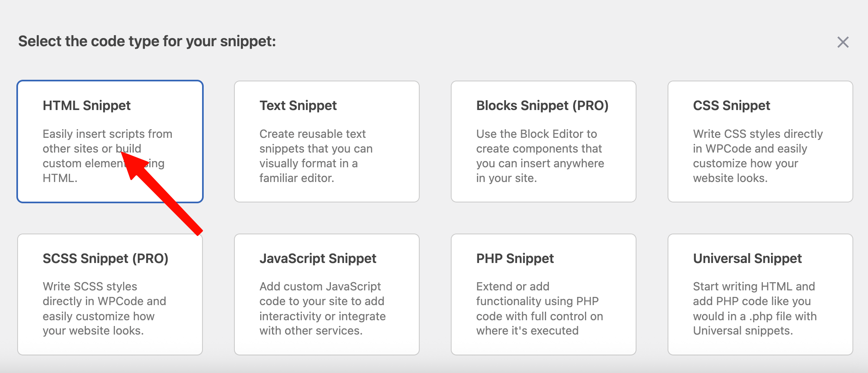Image resolution: width=868 pixels, height=373 pixels.
Task: Close the code type selection dialog
Action: point(843,42)
